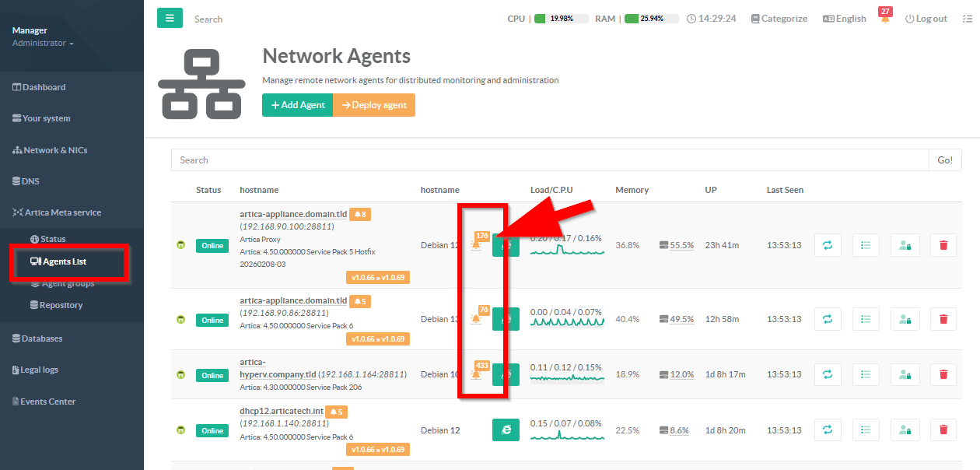Click the refresh icon in the first agent row
Viewport: 980px width, 470px height.
828,245
